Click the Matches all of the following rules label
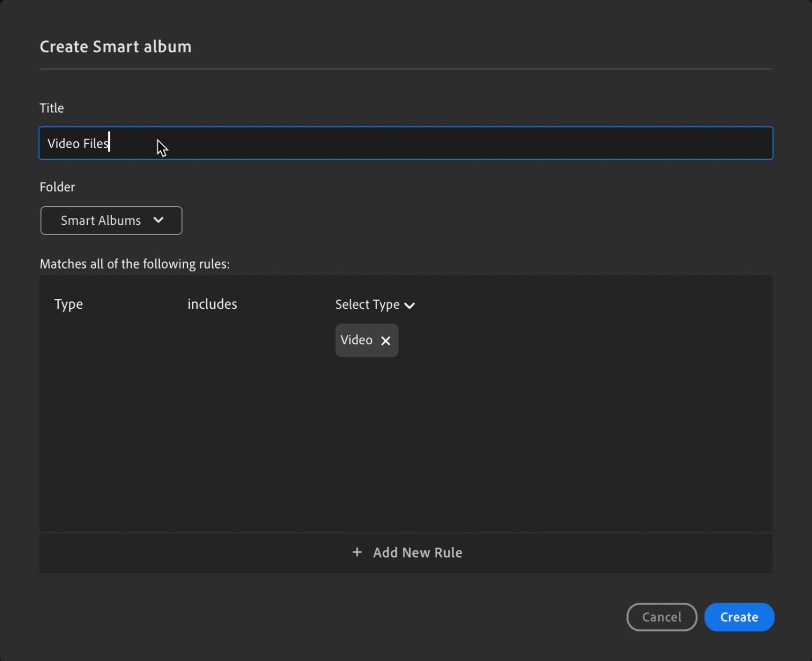812x661 pixels. pos(134,263)
